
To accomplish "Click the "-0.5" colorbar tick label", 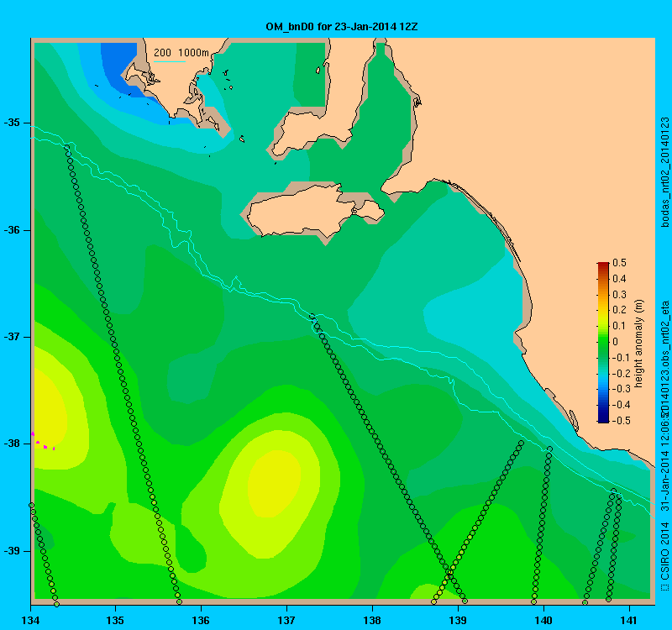I will pos(622,421).
